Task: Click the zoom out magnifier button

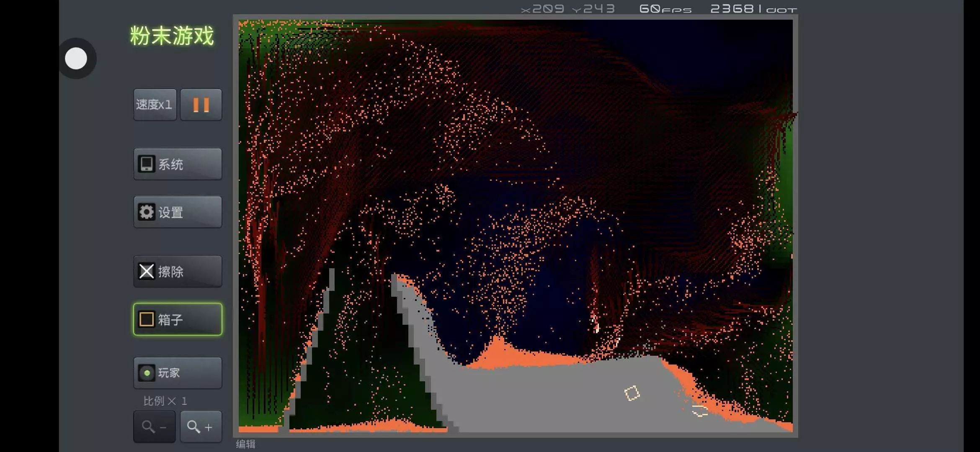Action: pyautogui.click(x=154, y=427)
